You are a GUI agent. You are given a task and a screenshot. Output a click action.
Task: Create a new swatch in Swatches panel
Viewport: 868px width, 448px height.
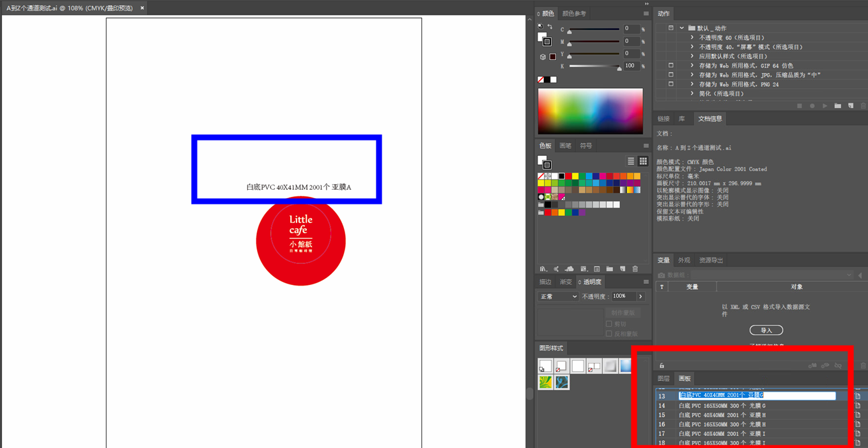623,269
